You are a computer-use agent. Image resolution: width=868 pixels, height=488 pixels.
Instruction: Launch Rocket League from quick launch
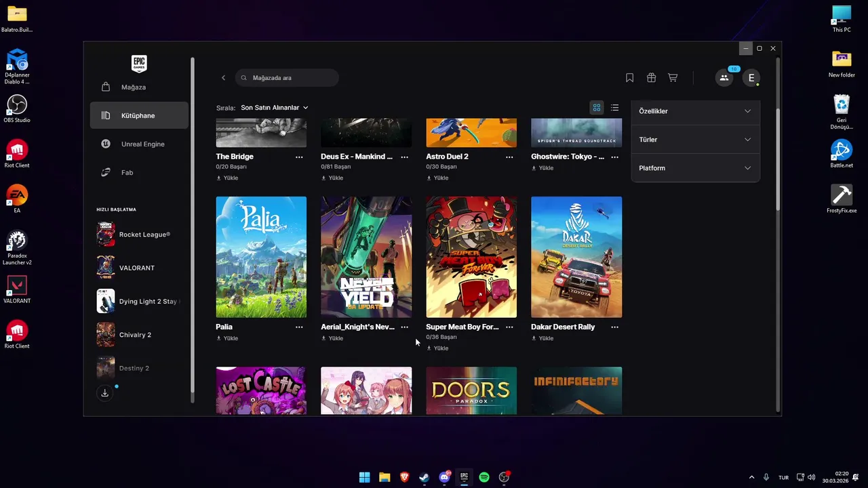139,235
